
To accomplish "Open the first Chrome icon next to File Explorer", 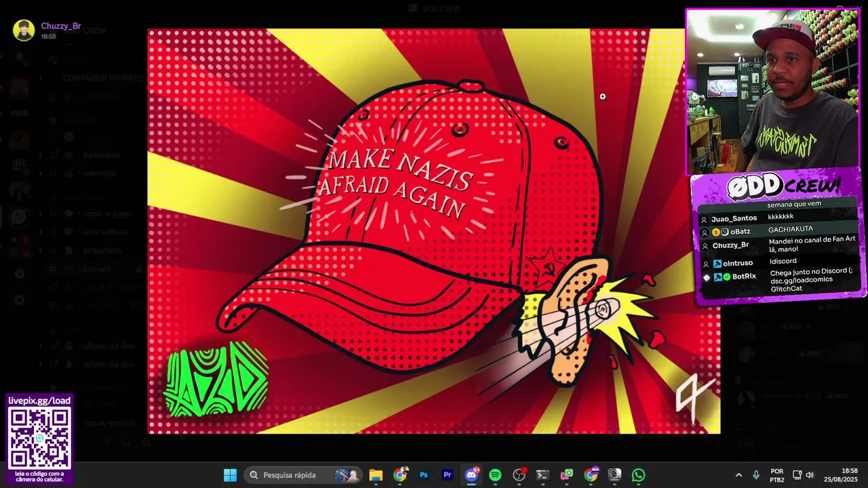I will click(400, 475).
